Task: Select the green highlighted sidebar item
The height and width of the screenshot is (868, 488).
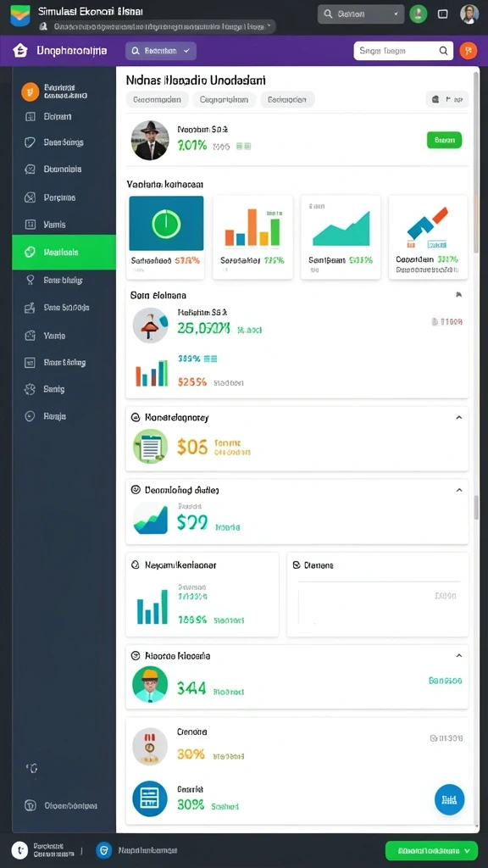Action: [64, 252]
